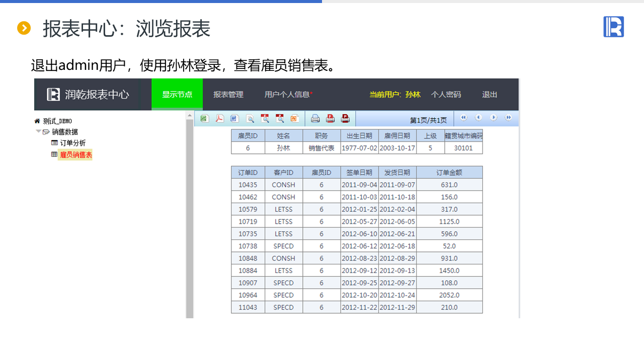Open the 订单分析 report
The image size is (644, 362).
pyautogui.click(x=72, y=143)
